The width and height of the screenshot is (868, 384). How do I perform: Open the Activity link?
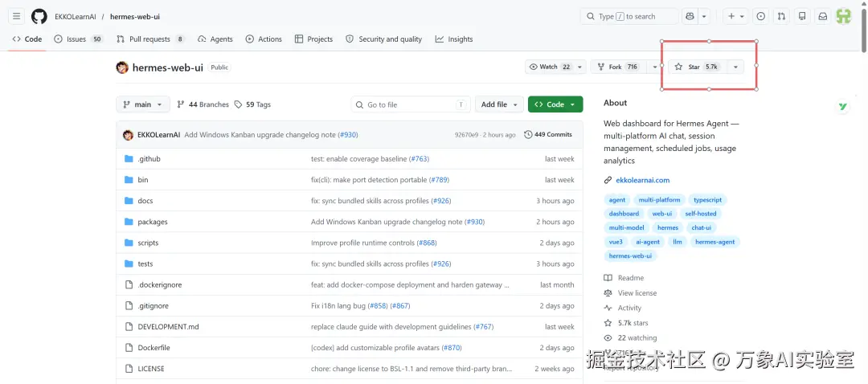[623, 308]
